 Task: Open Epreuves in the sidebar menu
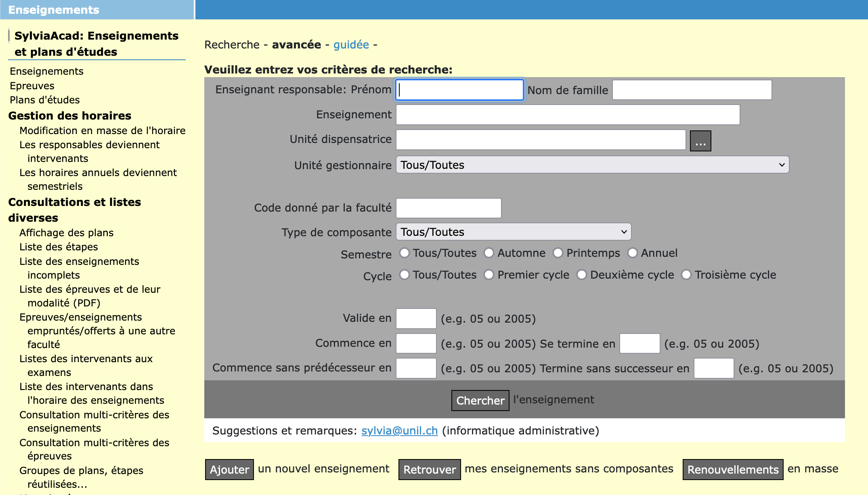click(x=32, y=86)
